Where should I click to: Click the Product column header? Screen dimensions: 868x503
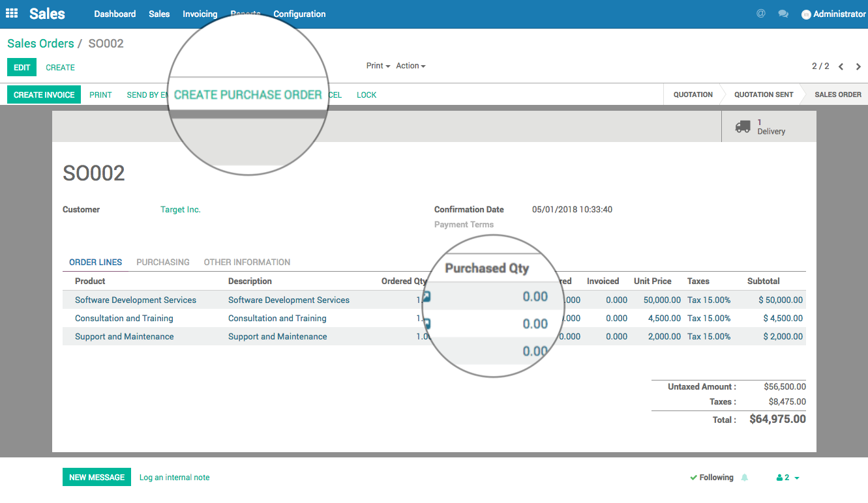pos(90,281)
